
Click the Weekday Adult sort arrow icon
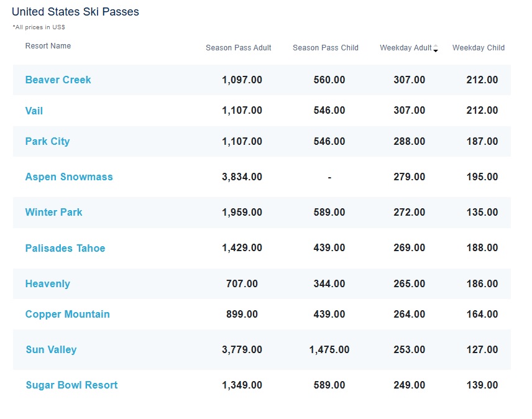(x=436, y=48)
